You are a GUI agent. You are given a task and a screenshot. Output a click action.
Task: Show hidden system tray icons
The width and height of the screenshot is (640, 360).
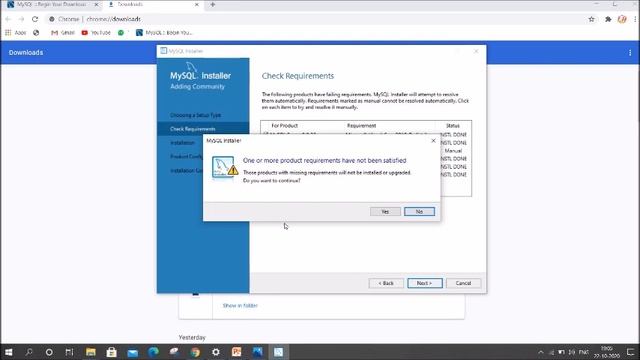click(541, 352)
